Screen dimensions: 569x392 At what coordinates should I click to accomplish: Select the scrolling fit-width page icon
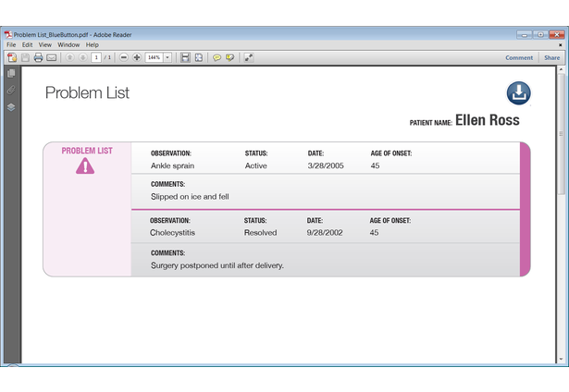(x=185, y=57)
